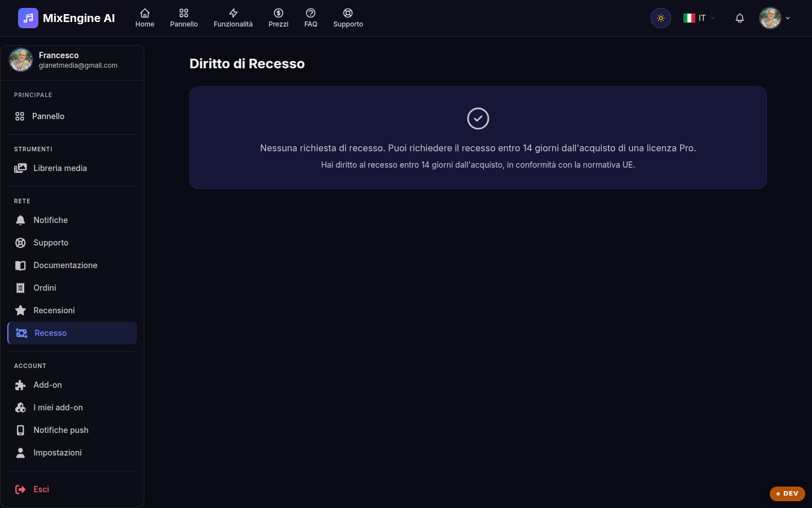Screen dimensions: 812x508
Task: Open Recensioni page
Action: 72,310
